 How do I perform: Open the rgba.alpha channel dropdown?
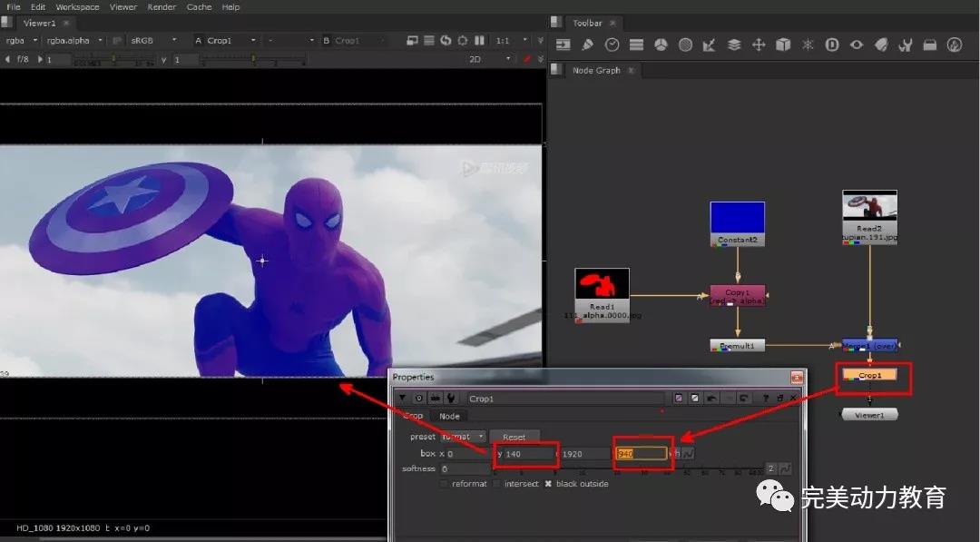(x=74, y=40)
